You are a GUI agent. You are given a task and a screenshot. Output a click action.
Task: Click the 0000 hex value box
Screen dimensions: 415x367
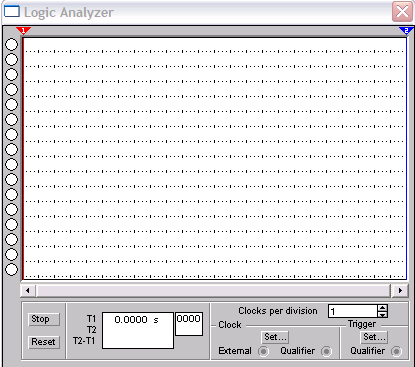(x=189, y=324)
